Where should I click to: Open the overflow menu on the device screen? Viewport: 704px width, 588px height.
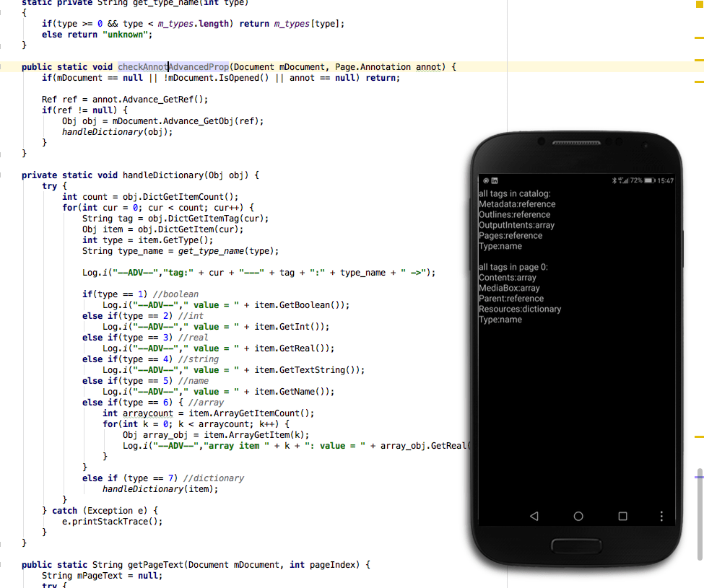[x=661, y=516]
